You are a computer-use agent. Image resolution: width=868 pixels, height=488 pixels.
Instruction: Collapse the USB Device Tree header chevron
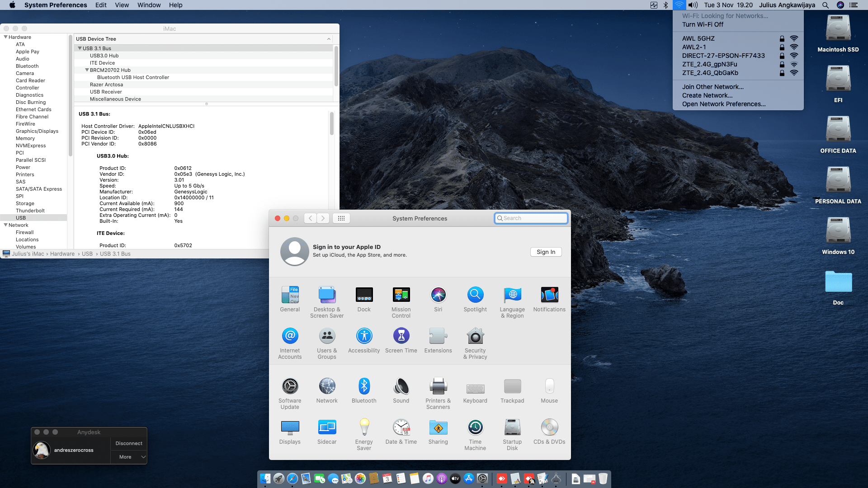(329, 39)
